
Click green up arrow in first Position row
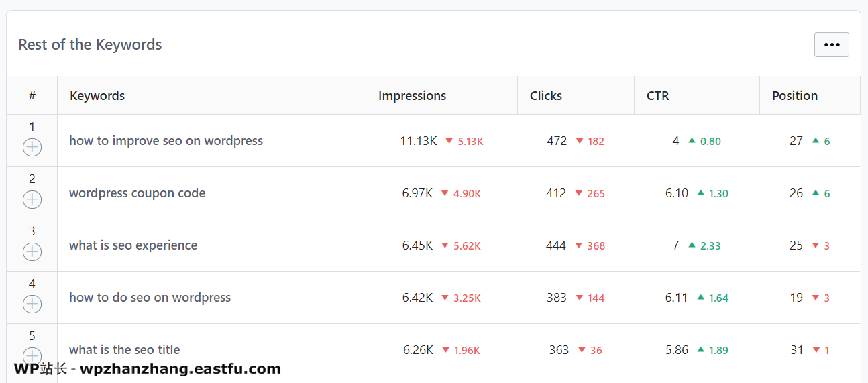point(816,140)
